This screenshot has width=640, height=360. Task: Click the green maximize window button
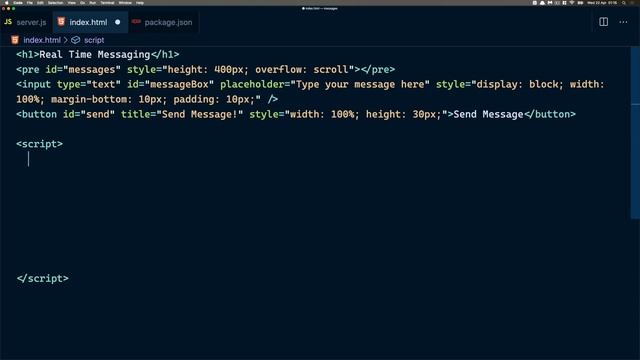point(13,9)
